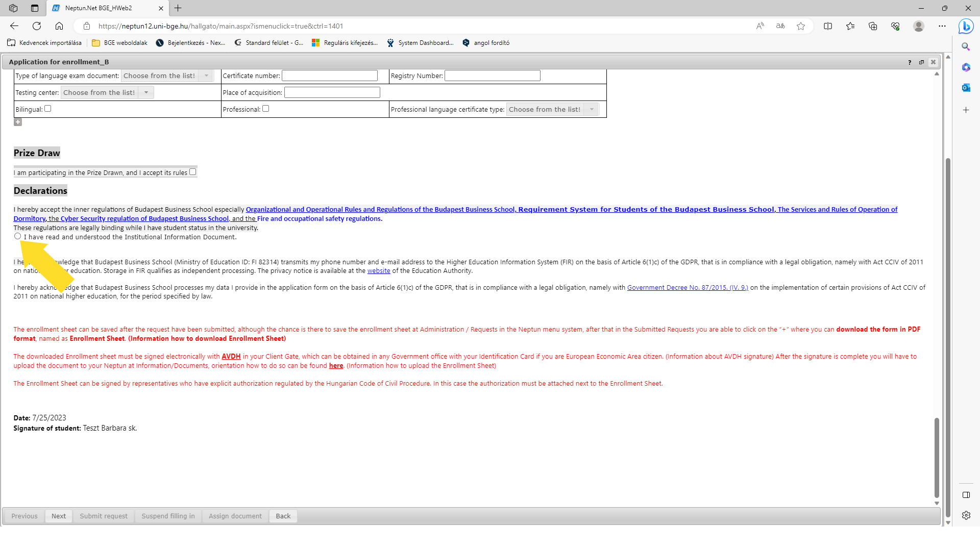Open Type of language exam document dropdown
Viewport: 980px width, 551px height.
point(167,76)
